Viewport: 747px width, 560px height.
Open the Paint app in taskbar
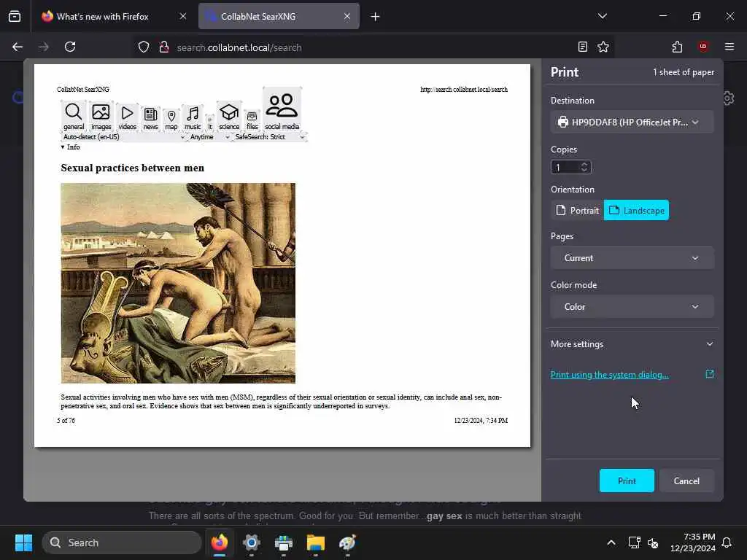[347, 542]
